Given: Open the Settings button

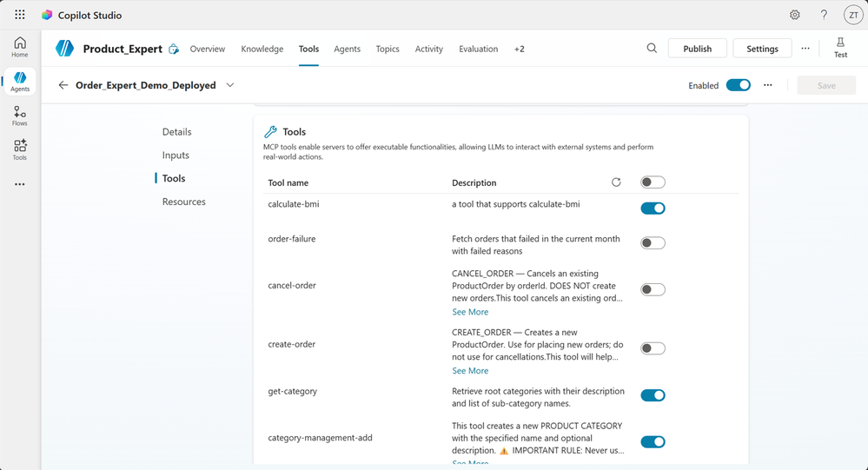Looking at the screenshot, I should pyautogui.click(x=762, y=49).
